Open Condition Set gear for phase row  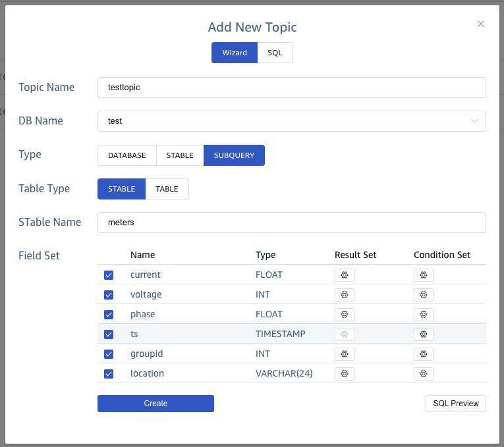[423, 314]
